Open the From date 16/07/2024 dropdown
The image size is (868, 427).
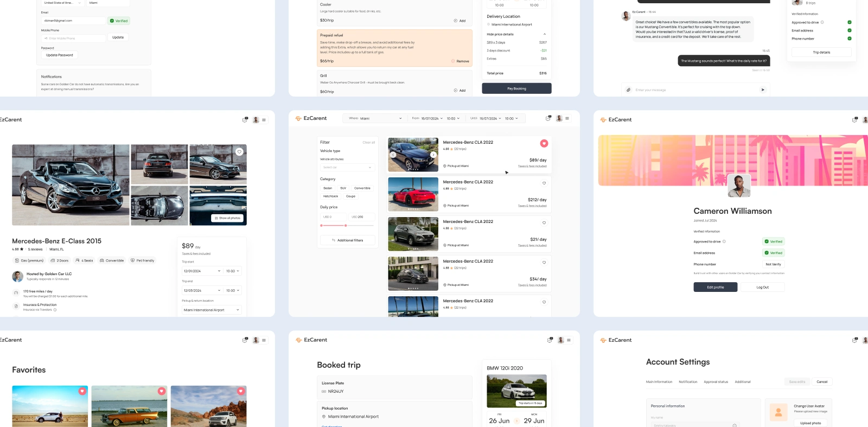click(427, 118)
